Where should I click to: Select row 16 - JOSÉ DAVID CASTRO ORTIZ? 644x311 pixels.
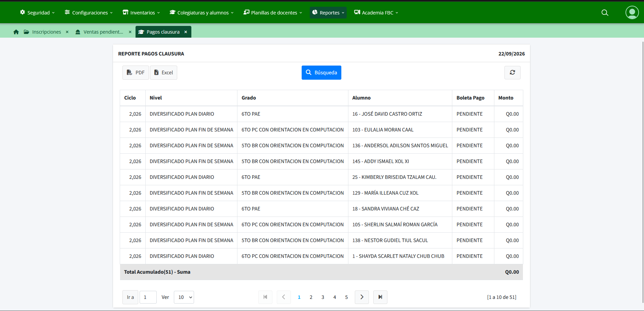pyautogui.click(x=321, y=114)
